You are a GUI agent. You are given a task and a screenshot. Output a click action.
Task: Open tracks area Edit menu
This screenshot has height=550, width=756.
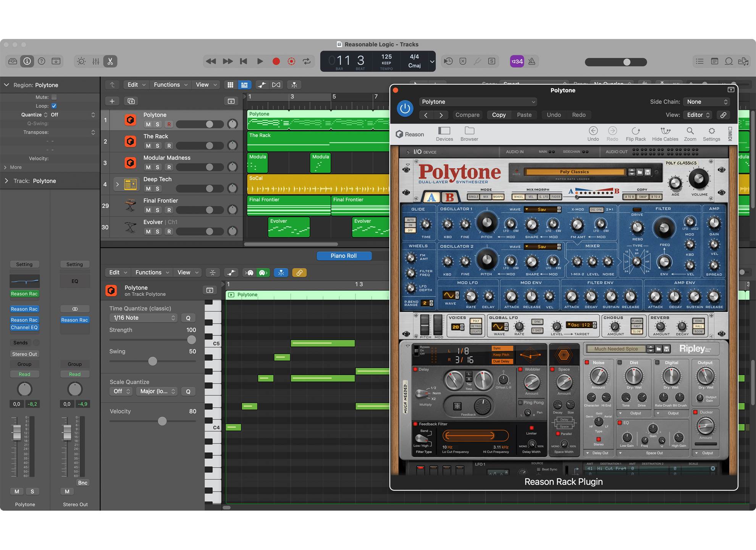tap(136, 85)
